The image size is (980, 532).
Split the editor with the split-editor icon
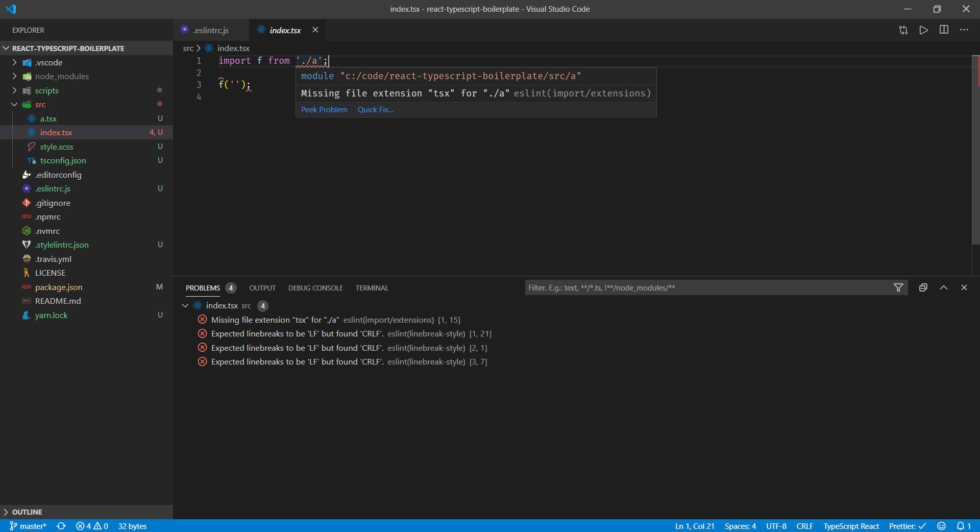click(x=944, y=30)
